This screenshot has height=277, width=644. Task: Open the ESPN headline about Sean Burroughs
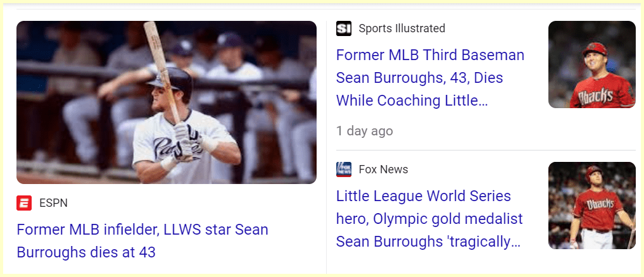pyautogui.click(x=142, y=240)
